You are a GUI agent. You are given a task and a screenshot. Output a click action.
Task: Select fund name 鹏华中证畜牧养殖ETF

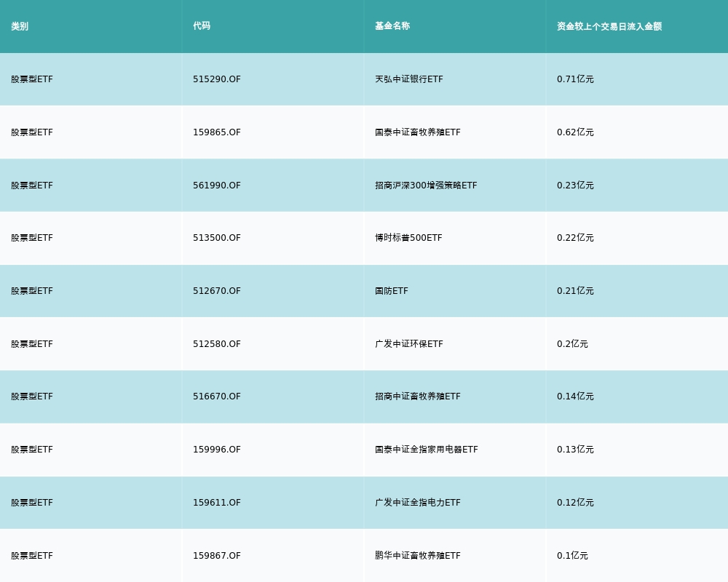(x=418, y=556)
